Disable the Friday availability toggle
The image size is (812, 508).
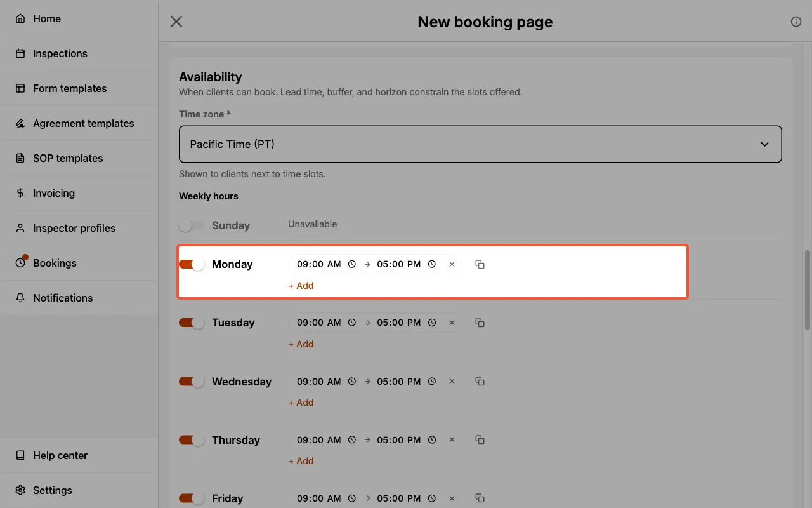pyautogui.click(x=192, y=498)
